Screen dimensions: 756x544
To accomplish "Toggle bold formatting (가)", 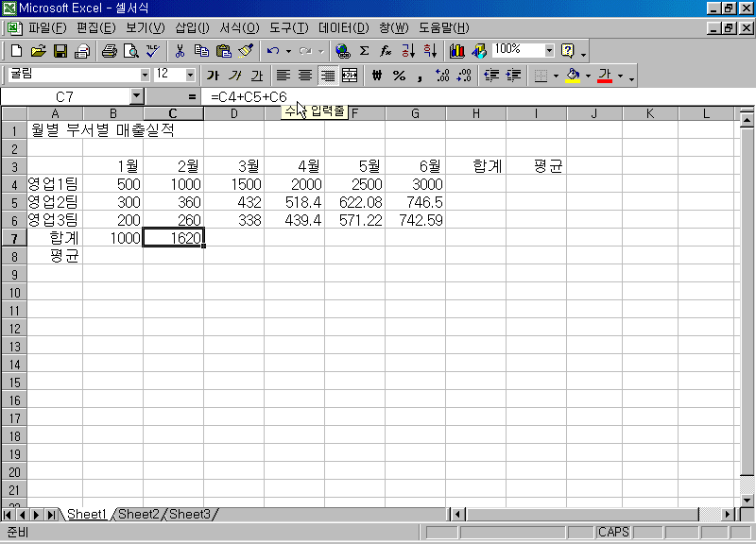I will (213, 76).
